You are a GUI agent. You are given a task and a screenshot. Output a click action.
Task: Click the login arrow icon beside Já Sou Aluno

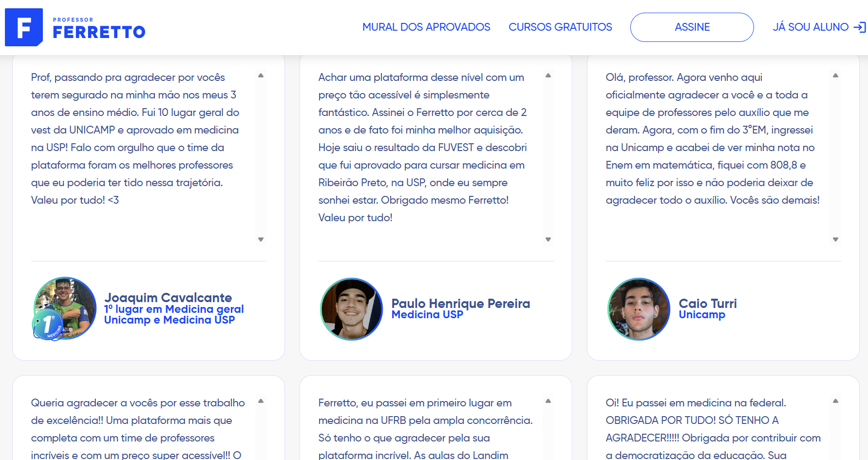860,27
